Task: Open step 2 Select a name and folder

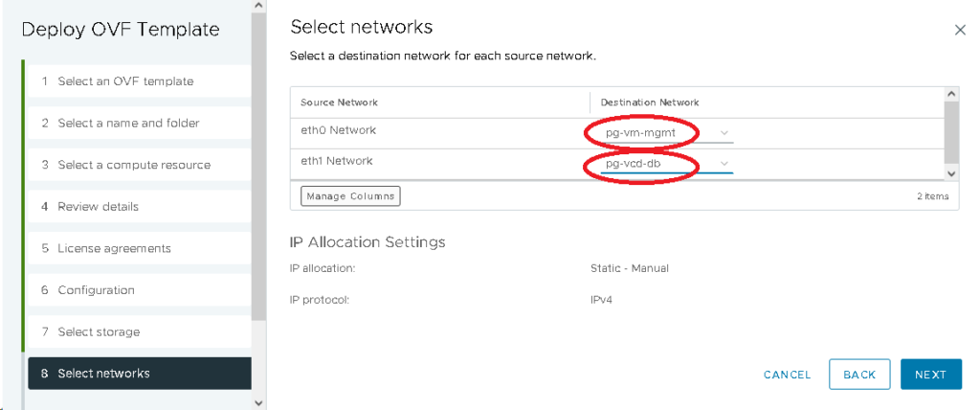Action: click(x=128, y=124)
